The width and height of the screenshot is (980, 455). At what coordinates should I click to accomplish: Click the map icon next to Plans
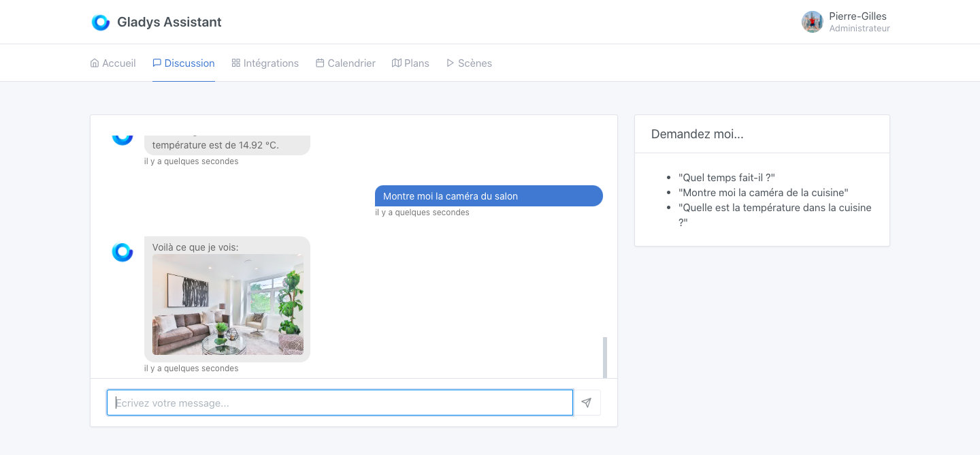397,63
